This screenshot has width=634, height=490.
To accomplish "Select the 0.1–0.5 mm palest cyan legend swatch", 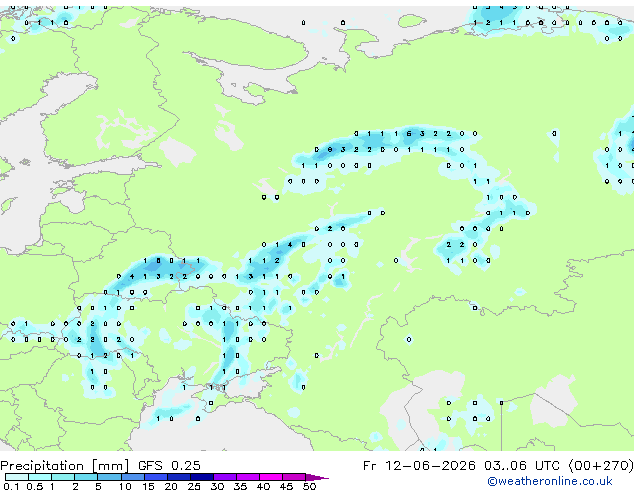I will point(17,477).
